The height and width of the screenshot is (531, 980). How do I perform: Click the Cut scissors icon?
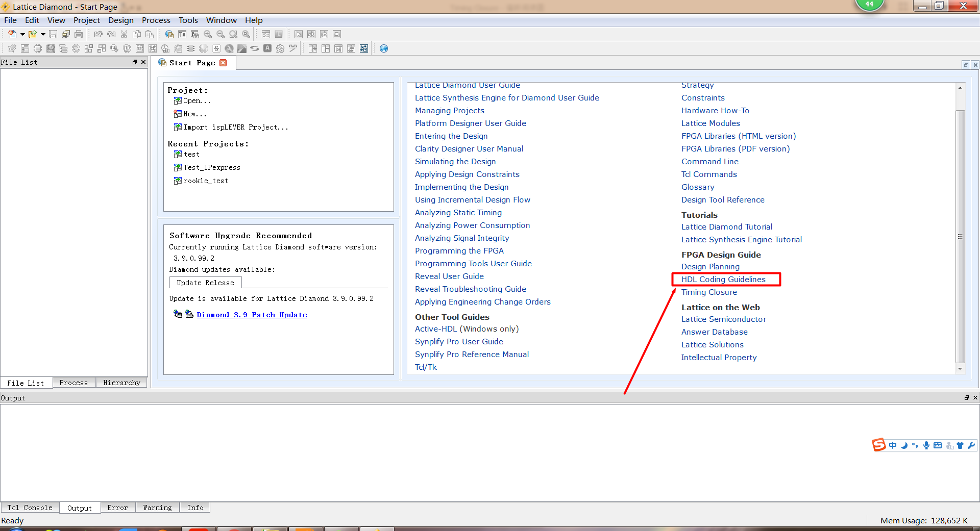pos(124,34)
